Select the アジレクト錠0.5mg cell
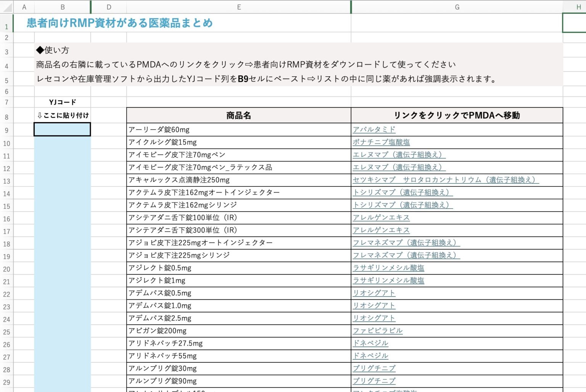The width and height of the screenshot is (586, 392). click(239, 268)
